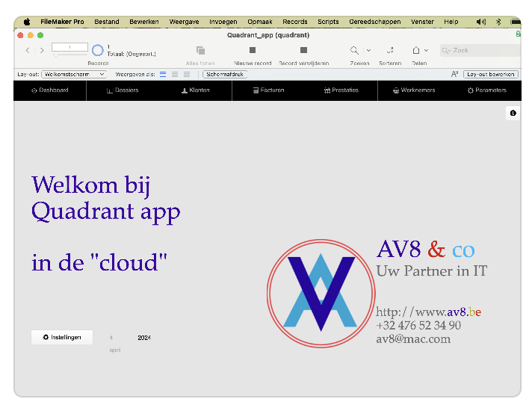Viewport: 532px width, 405px height.
Task: Open the Opmaak menu
Action: pyautogui.click(x=259, y=22)
